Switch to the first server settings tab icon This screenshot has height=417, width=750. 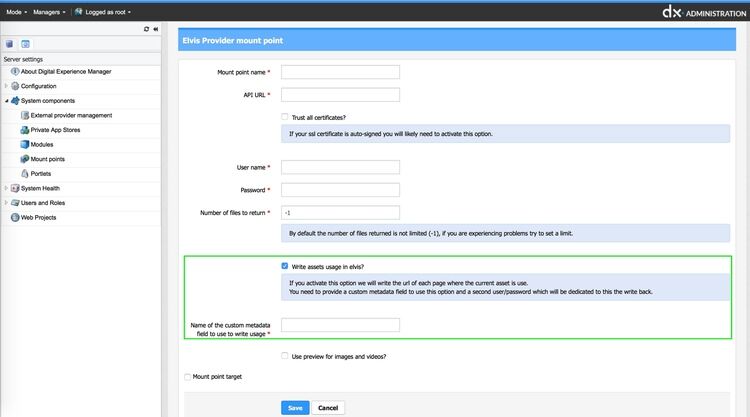(10, 44)
